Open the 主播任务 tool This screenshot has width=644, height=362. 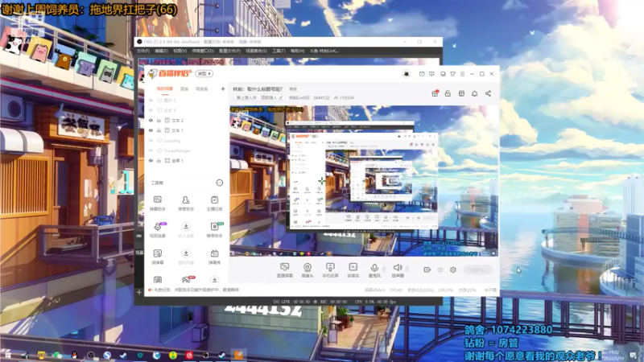pyautogui.click(x=214, y=203)
